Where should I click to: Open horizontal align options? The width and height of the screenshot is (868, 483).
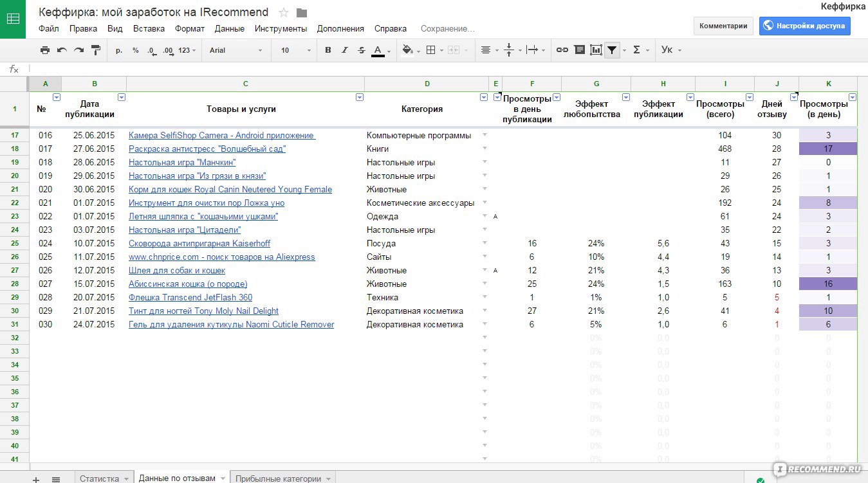pos(488,50)
